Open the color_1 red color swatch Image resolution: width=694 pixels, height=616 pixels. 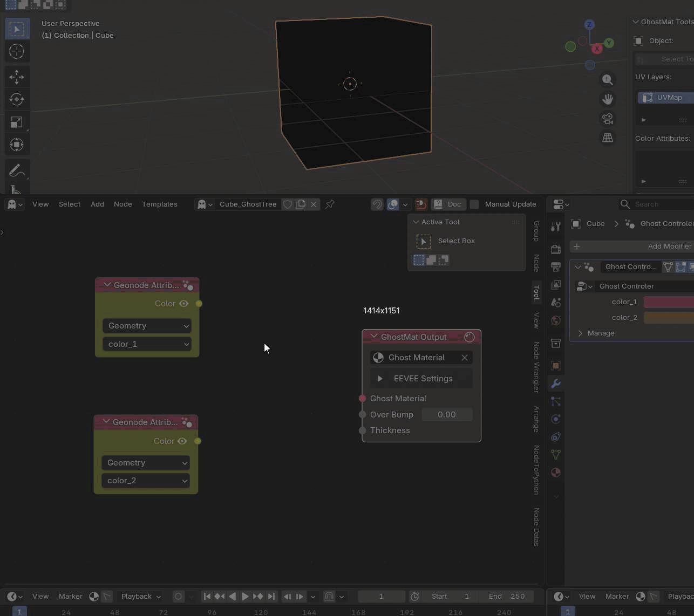click(668, 302)
